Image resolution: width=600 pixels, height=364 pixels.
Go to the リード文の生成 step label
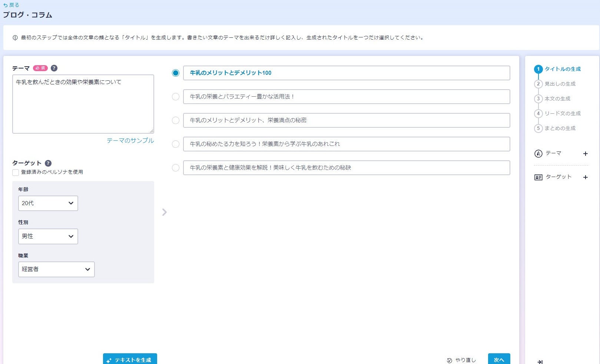pyautogui.click(x=563, y=114)
